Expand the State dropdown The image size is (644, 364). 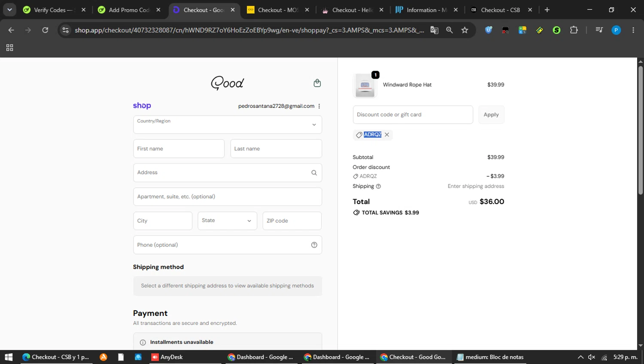click(x=227, y=221)
